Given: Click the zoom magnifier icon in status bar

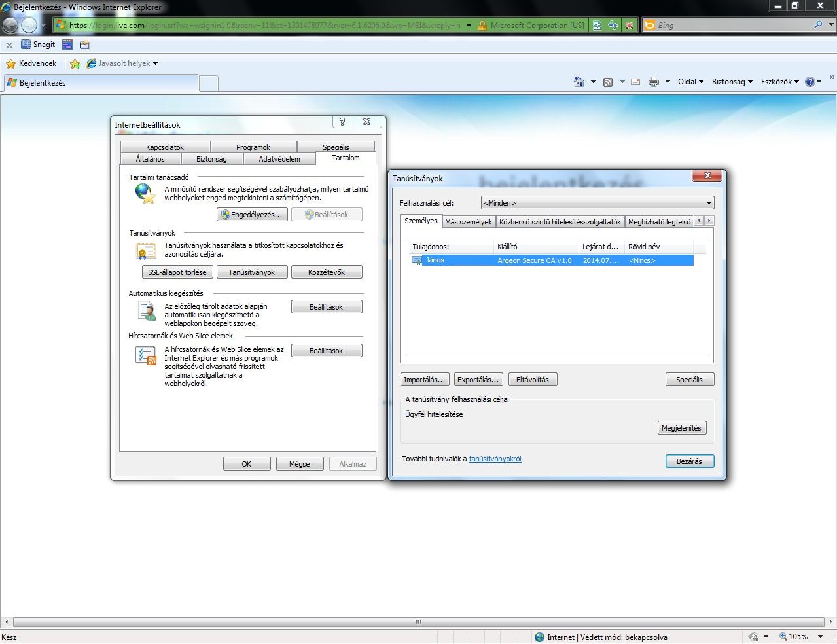Looking at the screenshot, I should tap(783, 636).
